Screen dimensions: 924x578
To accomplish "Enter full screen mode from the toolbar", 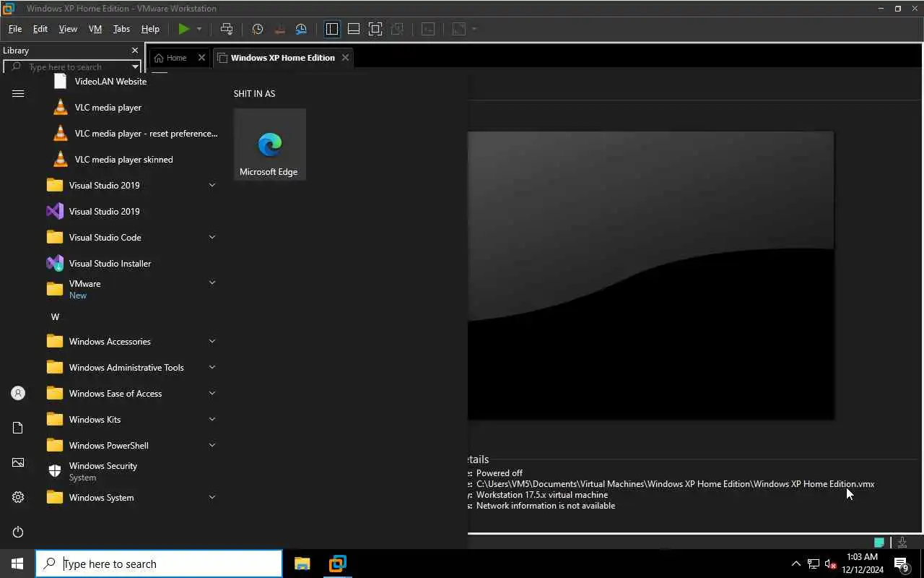I will 375,29.
